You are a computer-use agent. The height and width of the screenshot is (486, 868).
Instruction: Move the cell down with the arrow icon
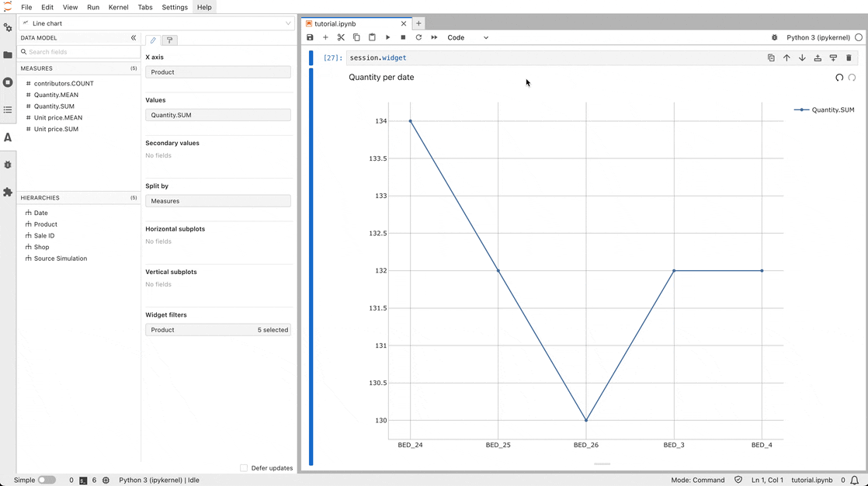[802, 57]
